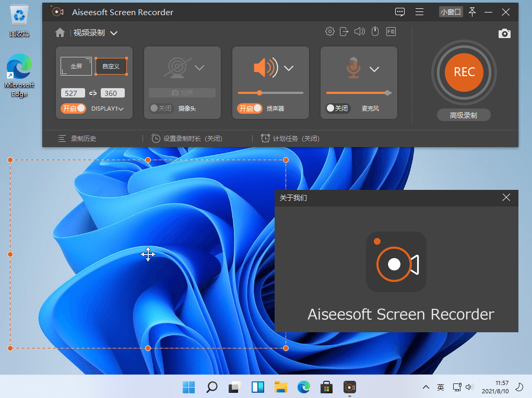Open Recycle Bin desktop icon
The height and width of the screenshot is (398, 532).
click(19, 21)
